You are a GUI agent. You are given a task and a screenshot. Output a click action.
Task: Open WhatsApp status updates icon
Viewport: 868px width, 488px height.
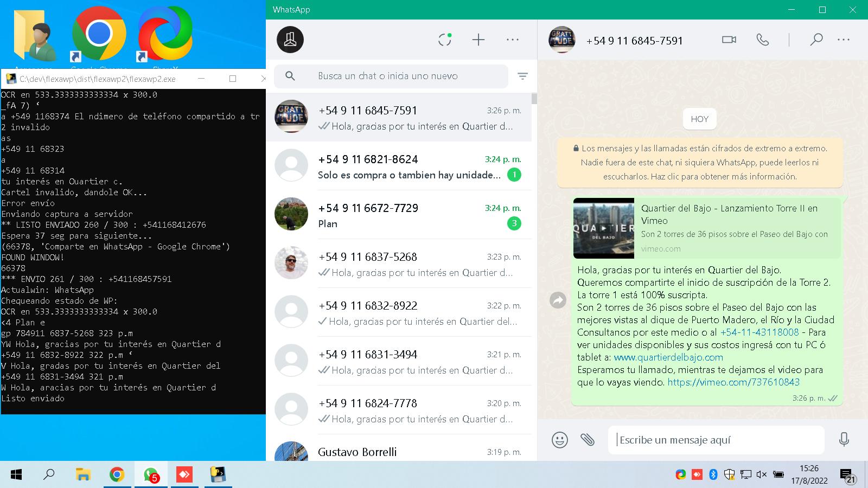coord(445,40)
